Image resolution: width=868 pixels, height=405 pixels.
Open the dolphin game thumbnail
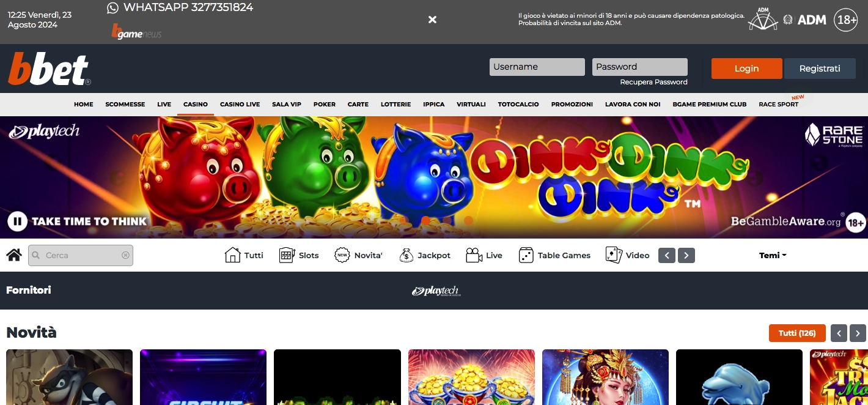point(739,377)
